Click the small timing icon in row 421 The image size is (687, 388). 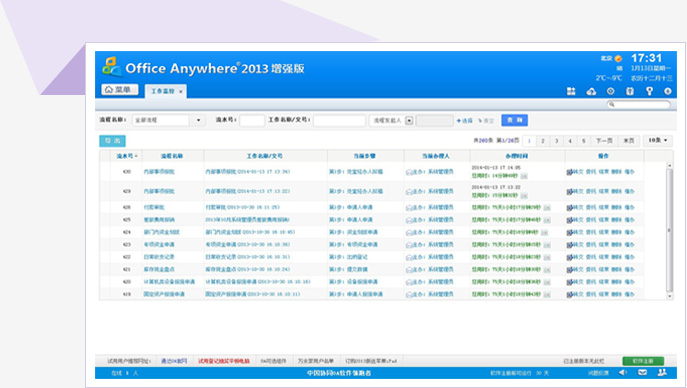pos(547,270)
